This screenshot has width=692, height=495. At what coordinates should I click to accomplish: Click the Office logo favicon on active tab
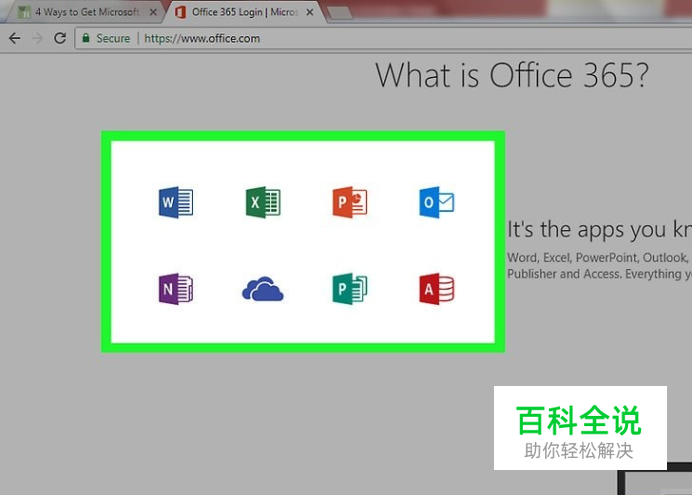180,12
